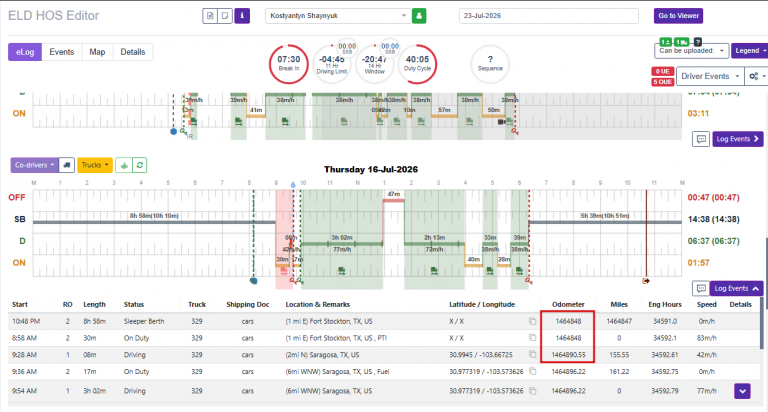
Task: Click miles value 155.55
Action: (619, 355)
